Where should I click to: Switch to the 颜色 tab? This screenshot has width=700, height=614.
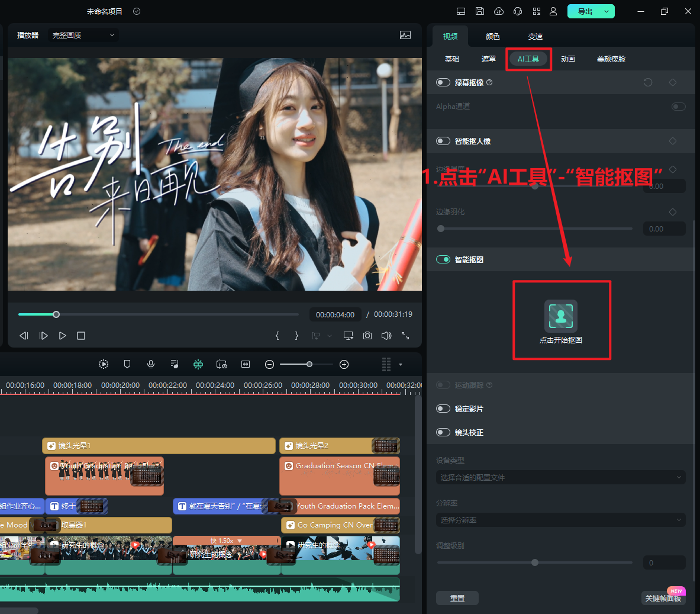[492, 36]
